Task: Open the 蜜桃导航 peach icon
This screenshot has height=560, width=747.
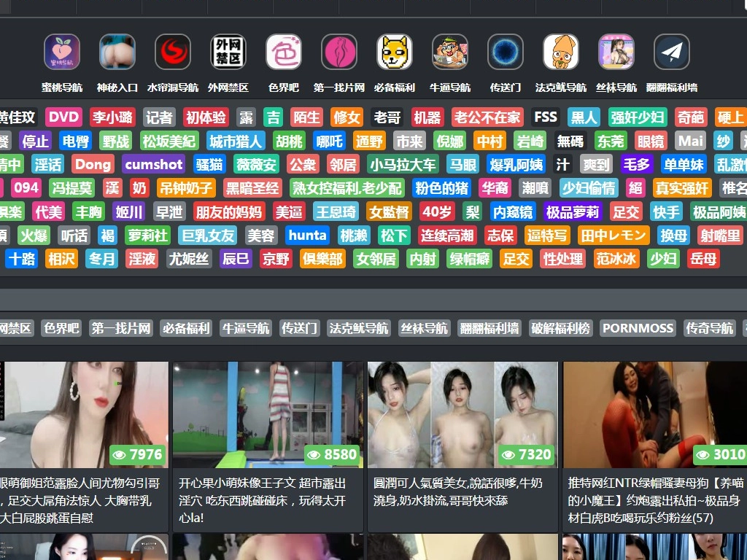Action: point(62,52)
